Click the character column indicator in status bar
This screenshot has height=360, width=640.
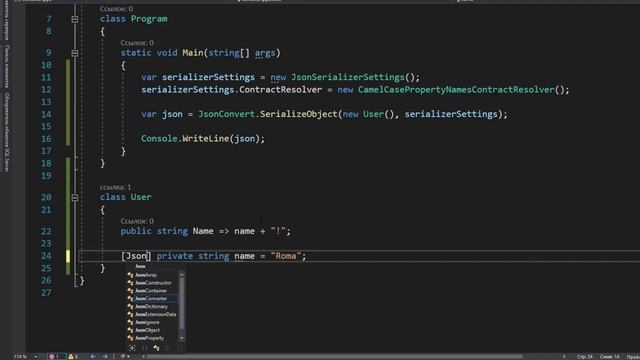tap(609, 357)
